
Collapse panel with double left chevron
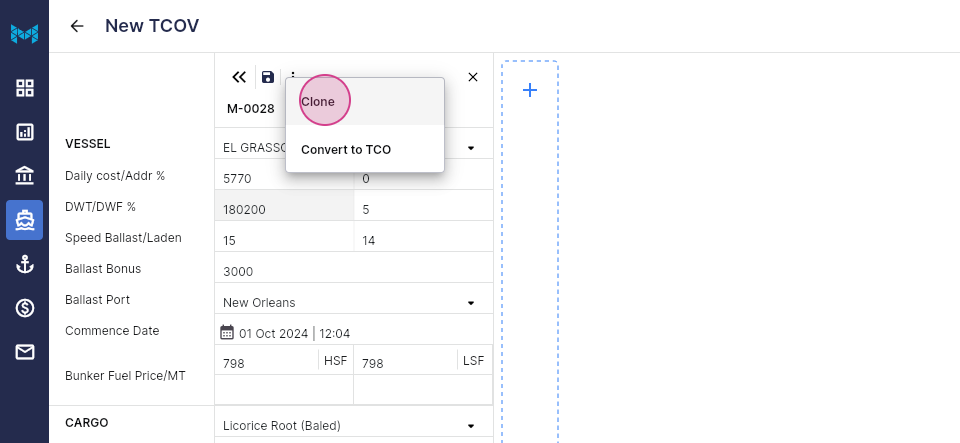coord(239,77)
